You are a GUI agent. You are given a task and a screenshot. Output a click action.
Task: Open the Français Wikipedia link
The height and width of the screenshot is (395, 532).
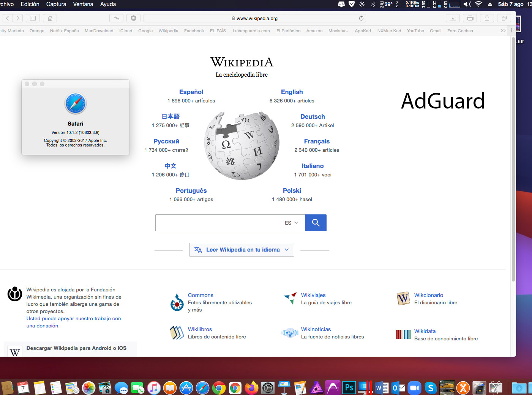point(317,141)
